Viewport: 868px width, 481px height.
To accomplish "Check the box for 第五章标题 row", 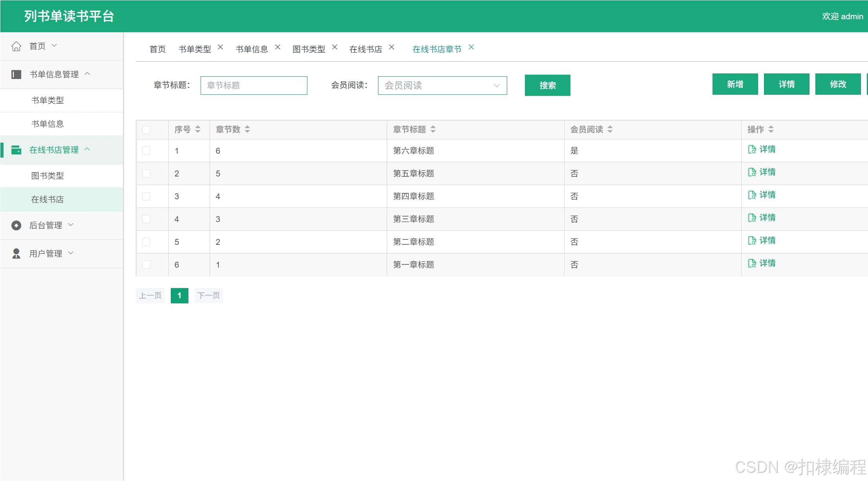I will click(146, 173).
